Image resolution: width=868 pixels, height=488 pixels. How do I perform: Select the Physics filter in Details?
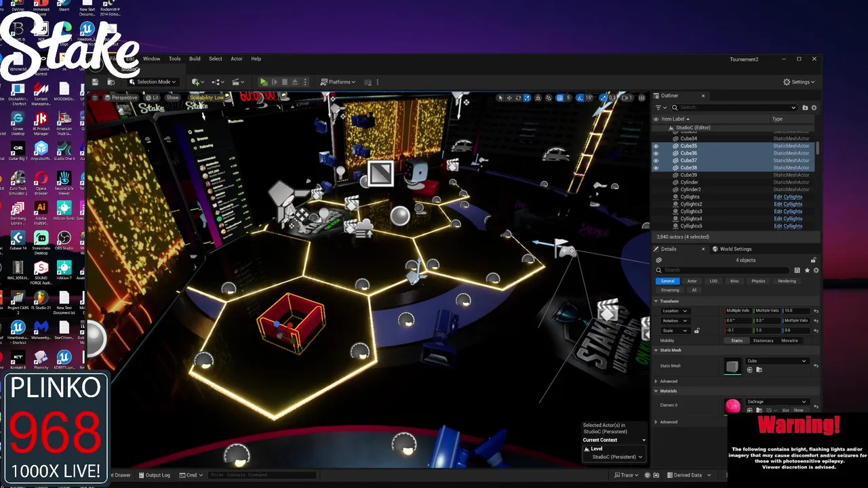click(x=758, y=281)
